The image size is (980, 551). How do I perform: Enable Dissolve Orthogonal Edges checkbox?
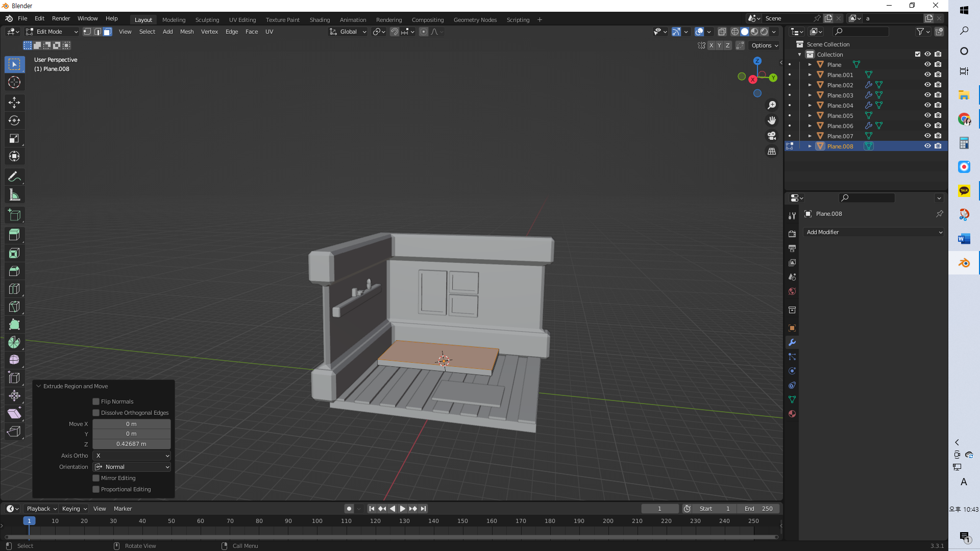click(96, 413)
